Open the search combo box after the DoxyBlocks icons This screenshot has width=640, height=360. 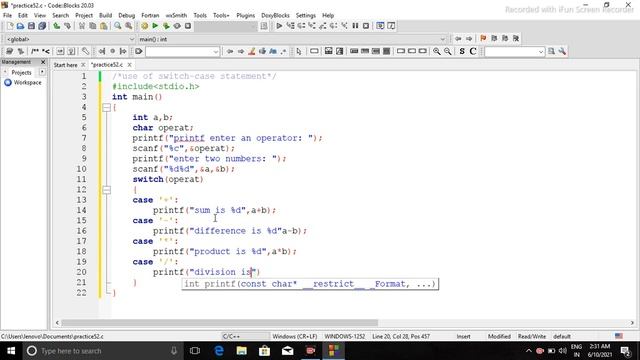(x=182, y=51)
